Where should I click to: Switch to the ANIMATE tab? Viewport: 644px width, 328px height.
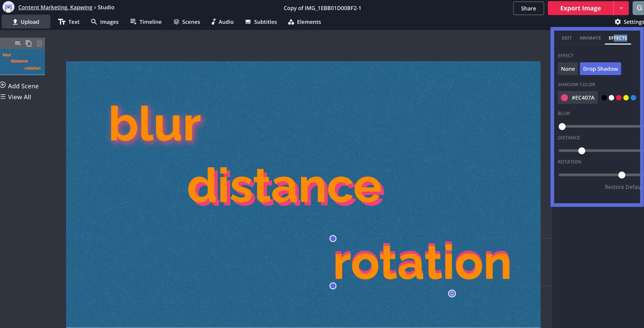tap(590, 38)
